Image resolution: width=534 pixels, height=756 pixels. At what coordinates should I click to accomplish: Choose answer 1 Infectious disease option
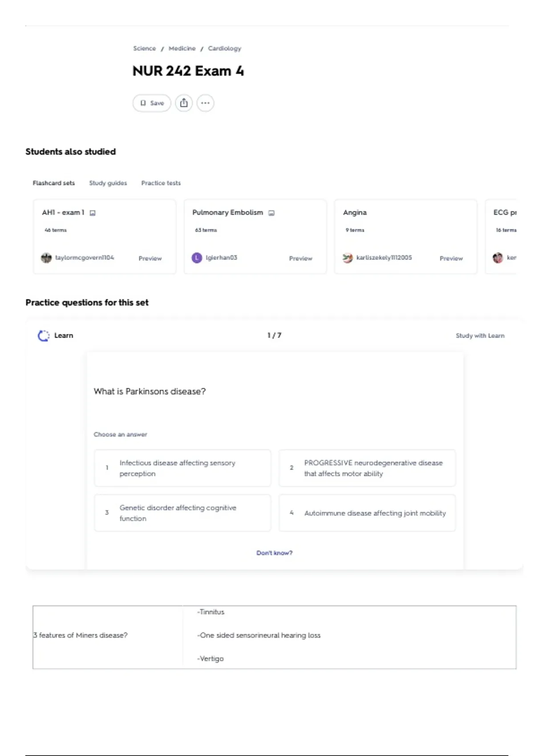(x=182, y=468)
